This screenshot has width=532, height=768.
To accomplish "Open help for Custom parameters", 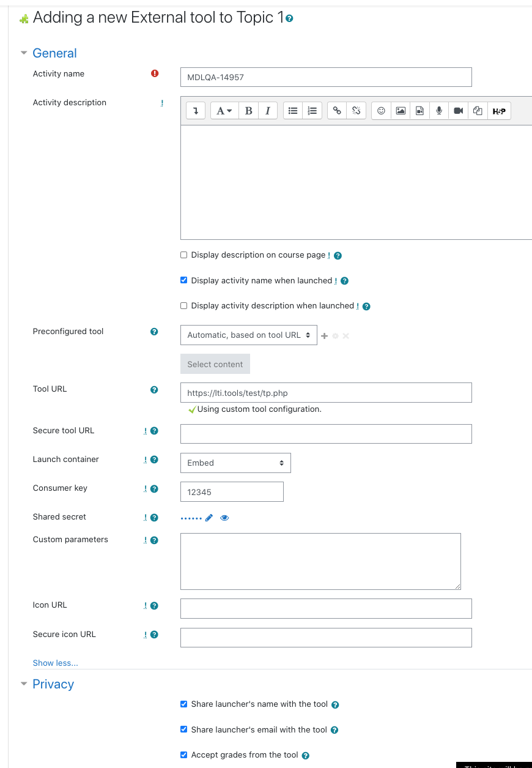I will 154,540.
